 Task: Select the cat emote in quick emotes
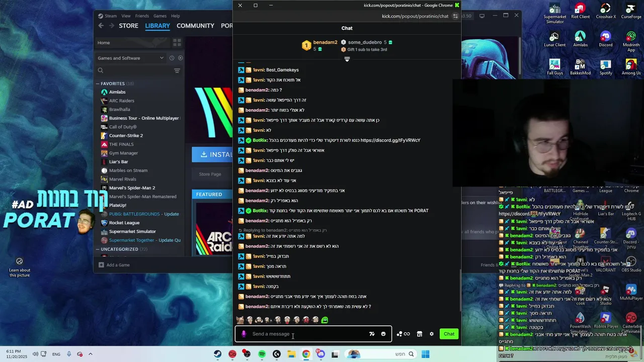click(x=240, y=320)
